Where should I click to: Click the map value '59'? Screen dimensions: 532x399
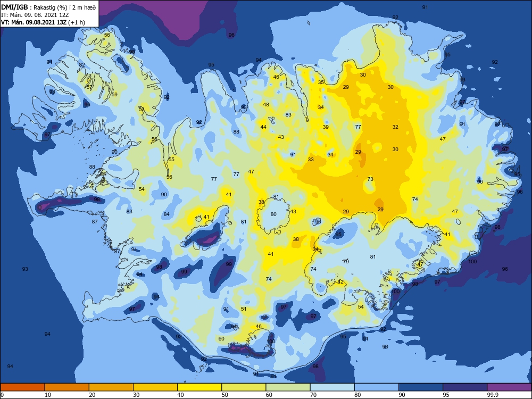coord(115,94)
